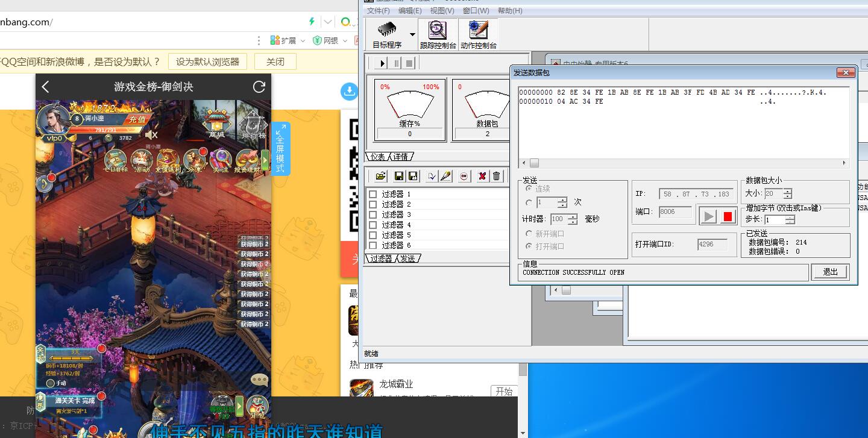Click the 打开端口ID field 4296
This screenshot has width=868, height=438.
click(x=712, y=245)
